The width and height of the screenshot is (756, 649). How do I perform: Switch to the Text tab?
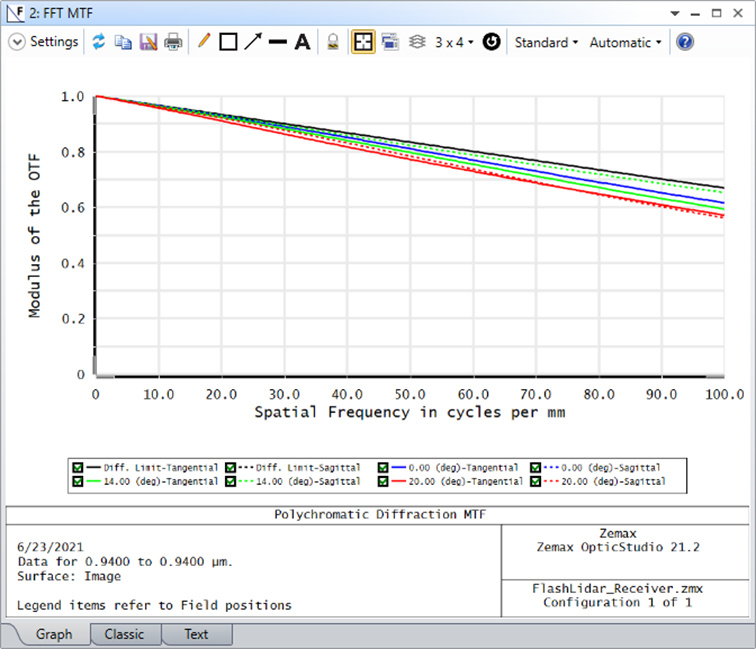click(x=196, y=634)
